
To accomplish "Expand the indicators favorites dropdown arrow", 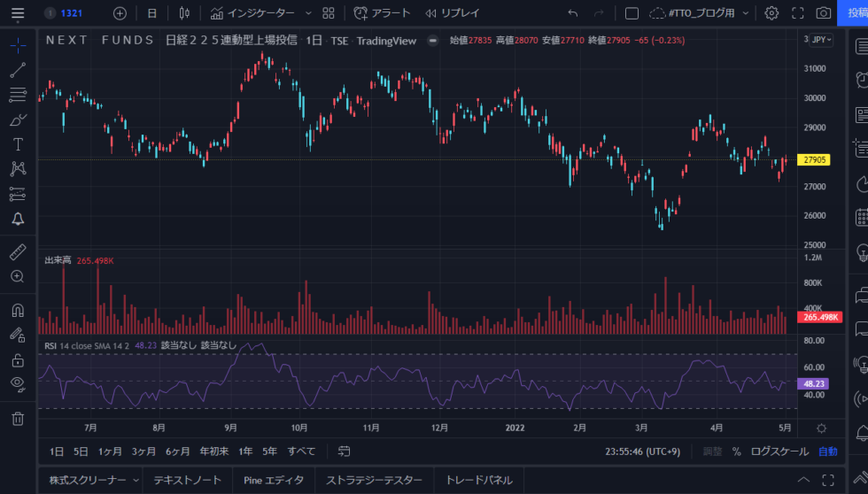I will 308,13.
